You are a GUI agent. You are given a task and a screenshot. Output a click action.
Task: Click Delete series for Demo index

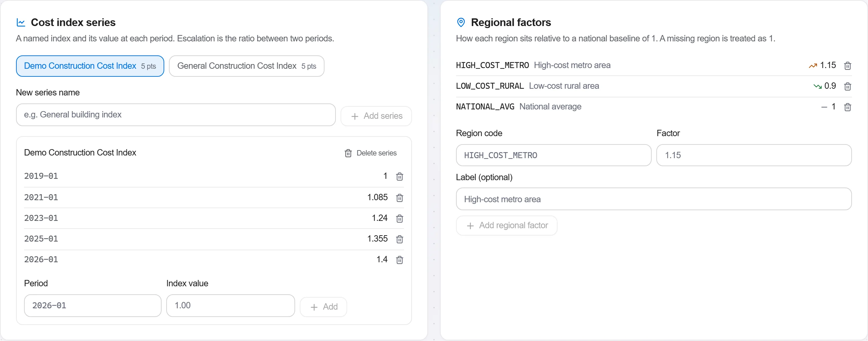tap(370, 153)
